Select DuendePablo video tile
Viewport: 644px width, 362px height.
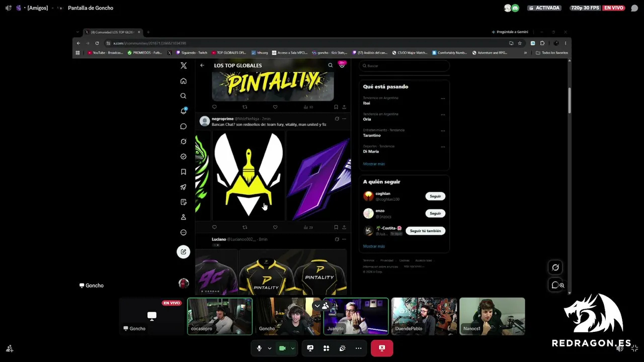coord(424,316)
